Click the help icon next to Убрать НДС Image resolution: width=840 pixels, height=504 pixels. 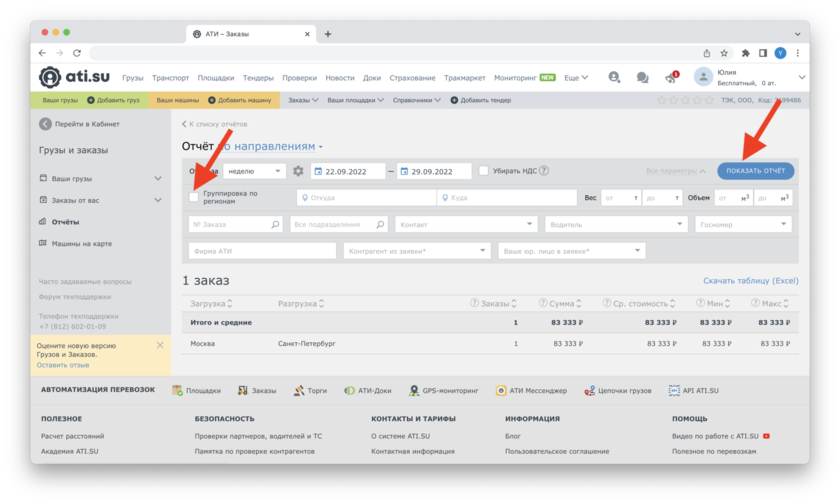click(544, 171)
